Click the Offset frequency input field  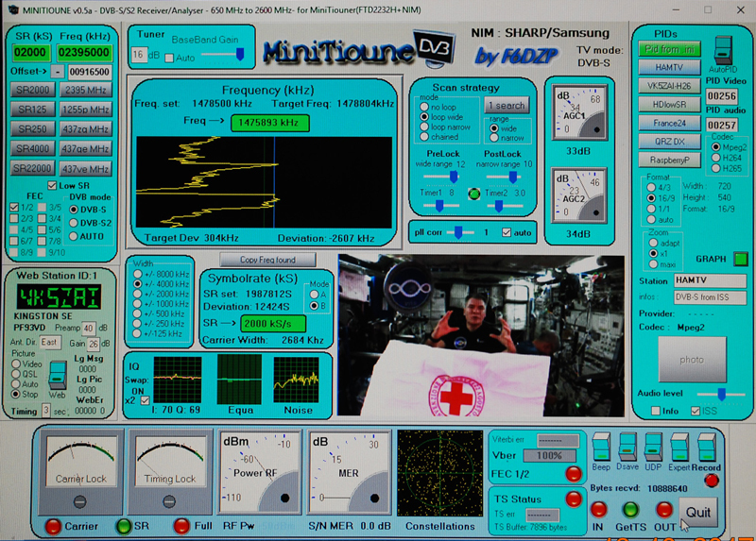(88, 72)
